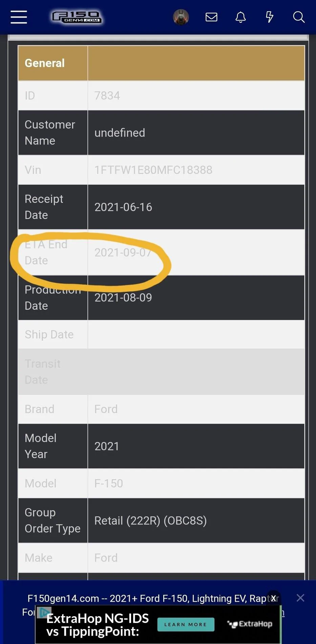The image size is (316, 644).
Task: Open the search magnifier icon
Action: coord(298,17)
